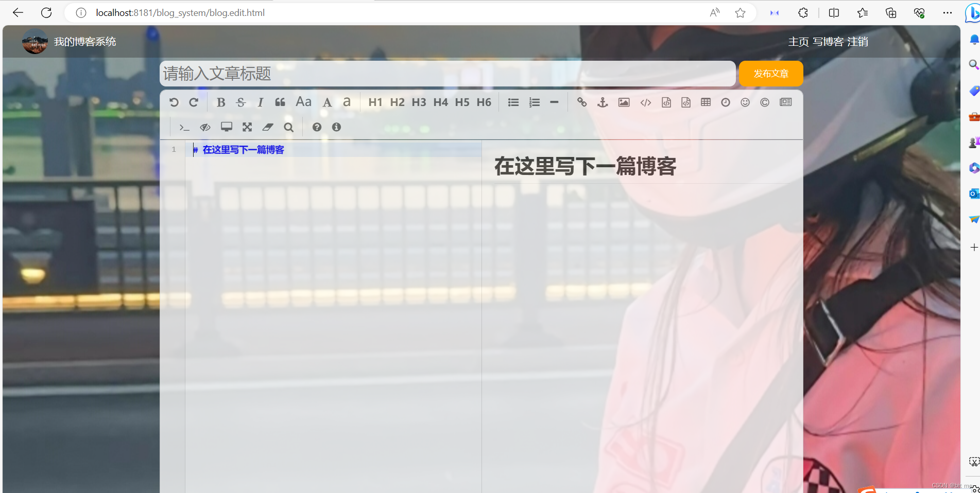This screenshot has width=980, height=493.
Task: Insert code block
Action: tap(686, 102)
